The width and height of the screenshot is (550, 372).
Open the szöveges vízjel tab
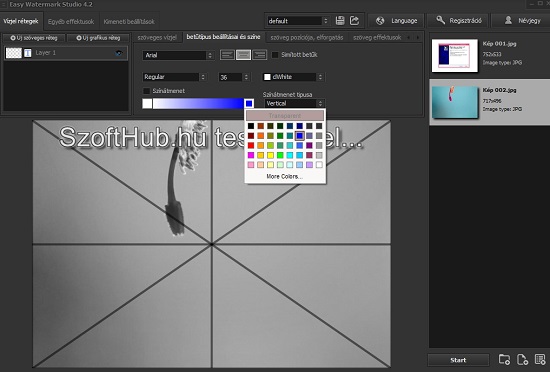(157, 38)
